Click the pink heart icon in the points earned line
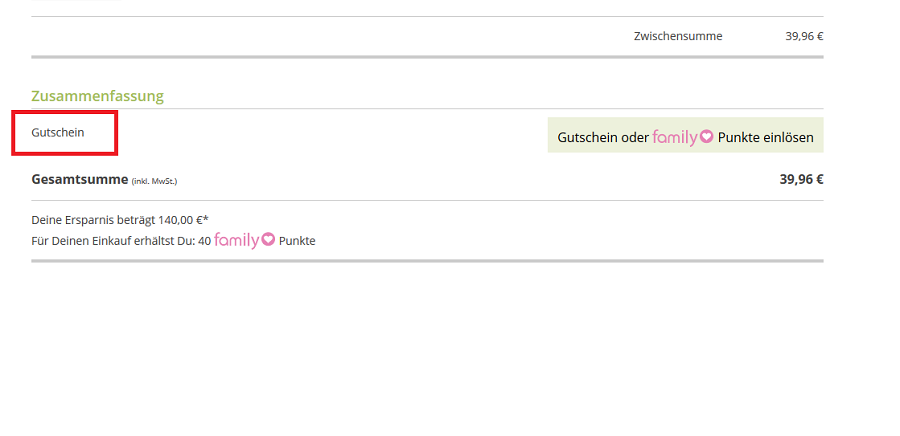Image resolution: width=900 pixels, height=436 pixels. 268,239
